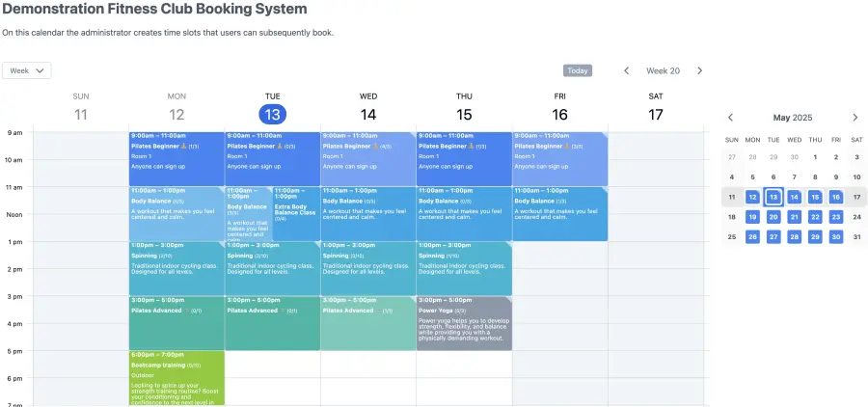Select May 16 in mini calendar
This screenshot has width=868, height=407.
[x=836, y=197]
